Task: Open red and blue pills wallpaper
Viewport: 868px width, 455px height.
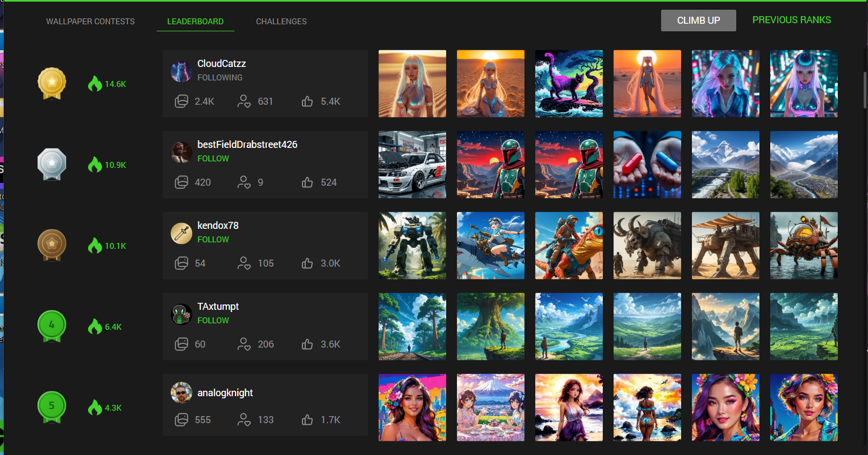Action: tap(647, 165)
